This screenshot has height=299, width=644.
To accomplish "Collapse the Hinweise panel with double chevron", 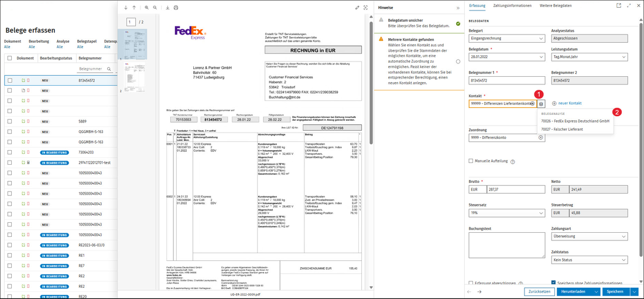I will [x=458, y=8].
